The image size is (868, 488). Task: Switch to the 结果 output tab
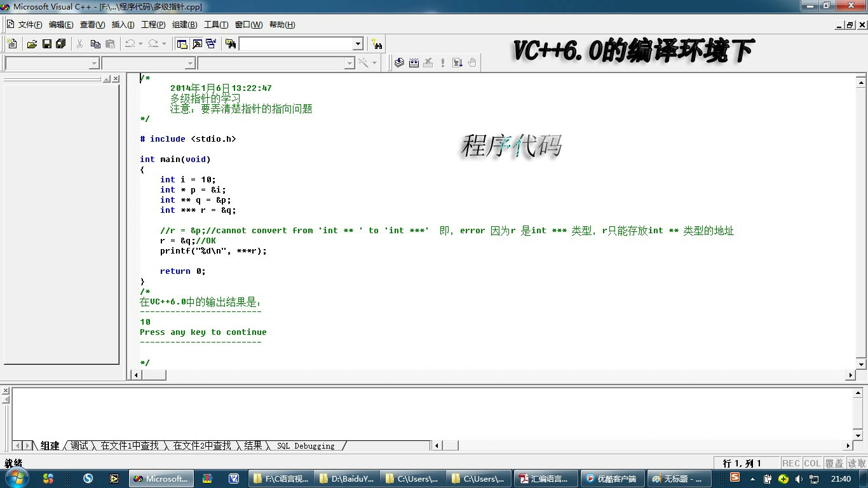click(x=253, y=446)
